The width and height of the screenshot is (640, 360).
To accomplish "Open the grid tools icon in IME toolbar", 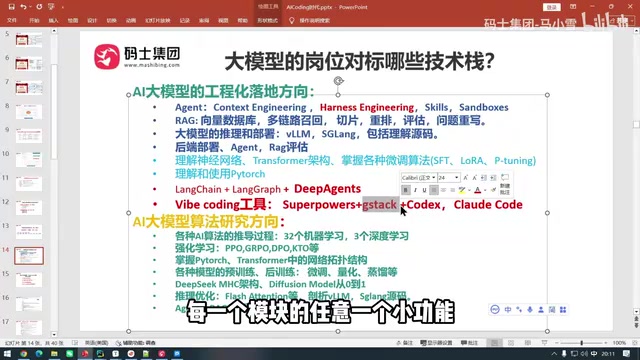I will 563,310.
